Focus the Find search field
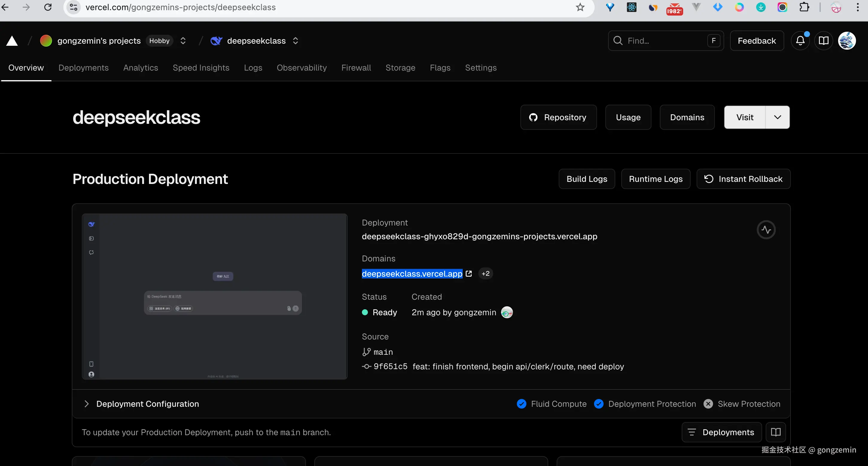 pos(666,41)
